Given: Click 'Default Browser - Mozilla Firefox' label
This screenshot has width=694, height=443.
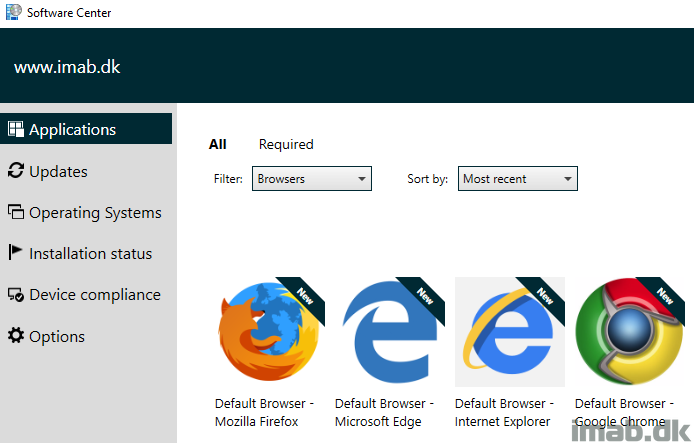Looking at the screenshot, I should point(265,412).
